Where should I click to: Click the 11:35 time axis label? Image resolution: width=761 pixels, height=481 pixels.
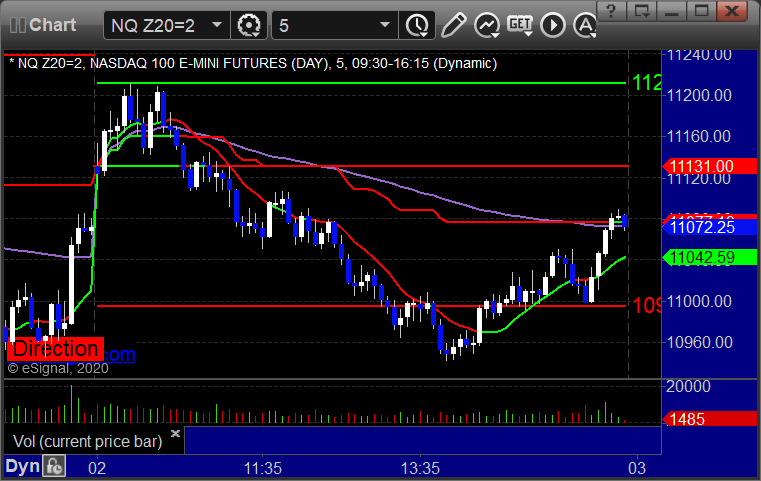[x=263, y=468]
